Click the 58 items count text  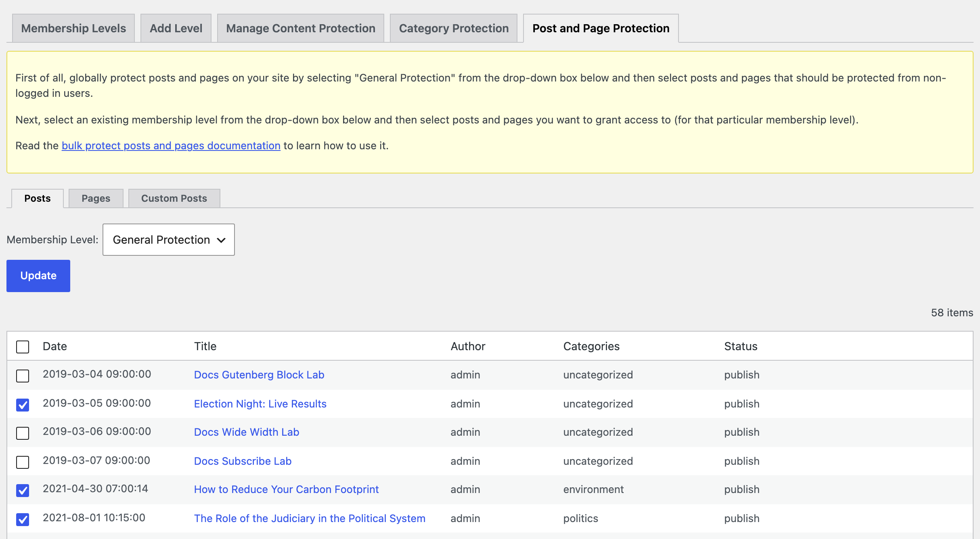point(952,313)
